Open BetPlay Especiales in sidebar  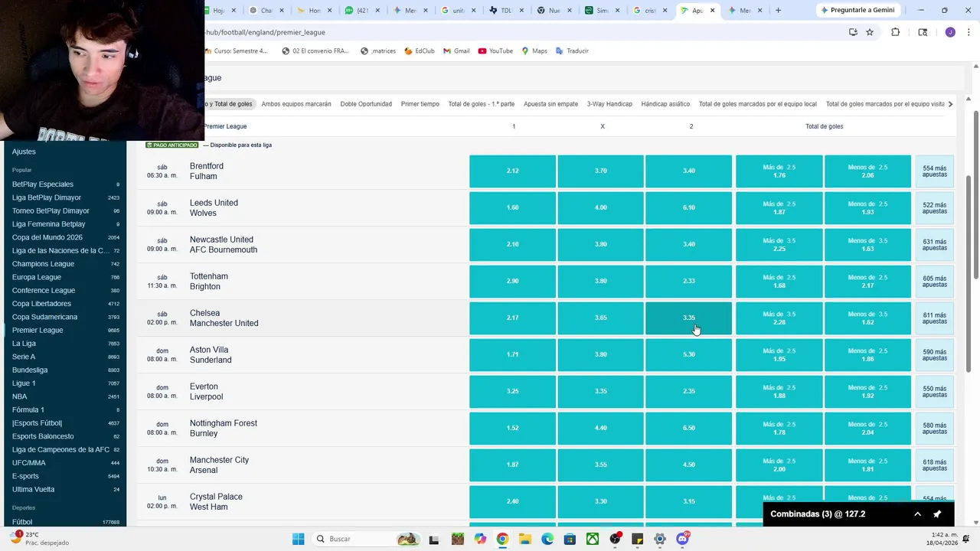43,184
